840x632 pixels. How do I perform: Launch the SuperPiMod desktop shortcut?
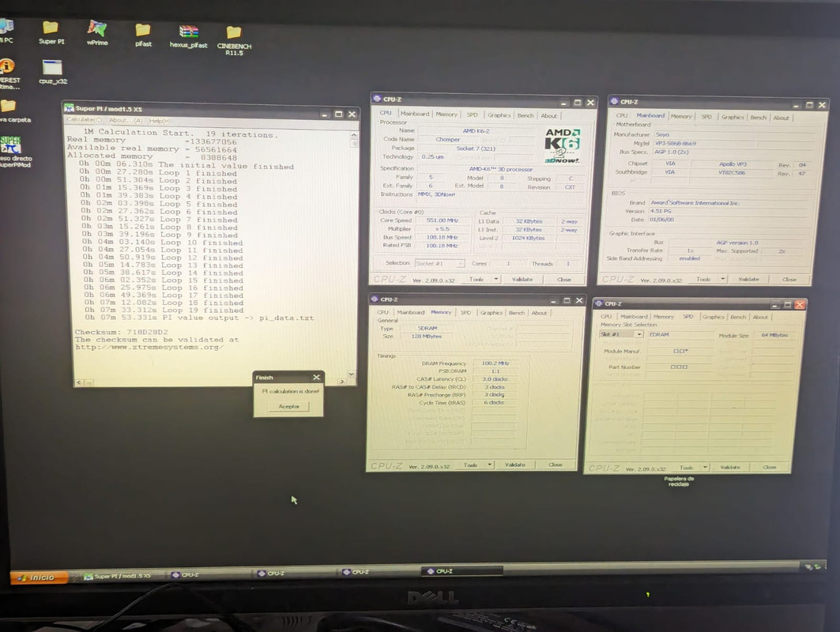(x=12, y=152)
